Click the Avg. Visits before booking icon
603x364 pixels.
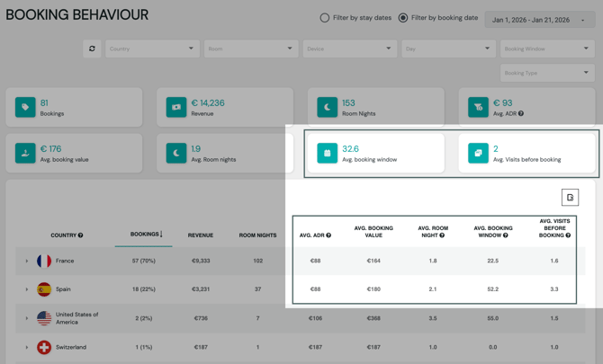pyautogui.click(x=478, y=154)
